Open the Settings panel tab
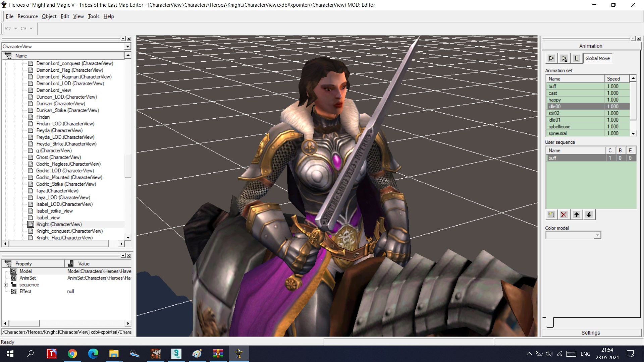Image resolution: width=644 pixels, height=362 pixels. point(591,333)
